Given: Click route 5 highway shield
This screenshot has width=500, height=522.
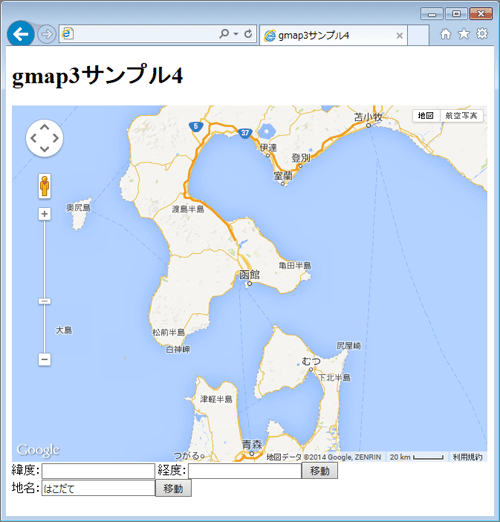Looking at the screenshot, I should point(196,126).
